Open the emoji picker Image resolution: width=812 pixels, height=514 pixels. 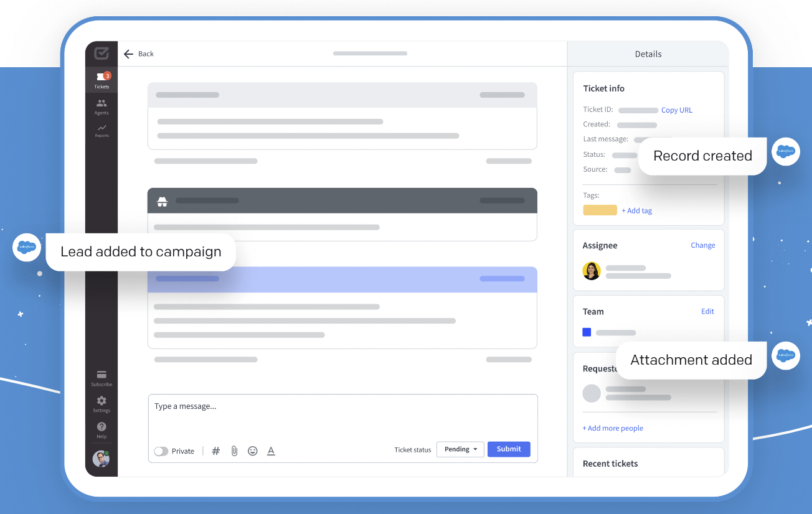pos(252,451)
